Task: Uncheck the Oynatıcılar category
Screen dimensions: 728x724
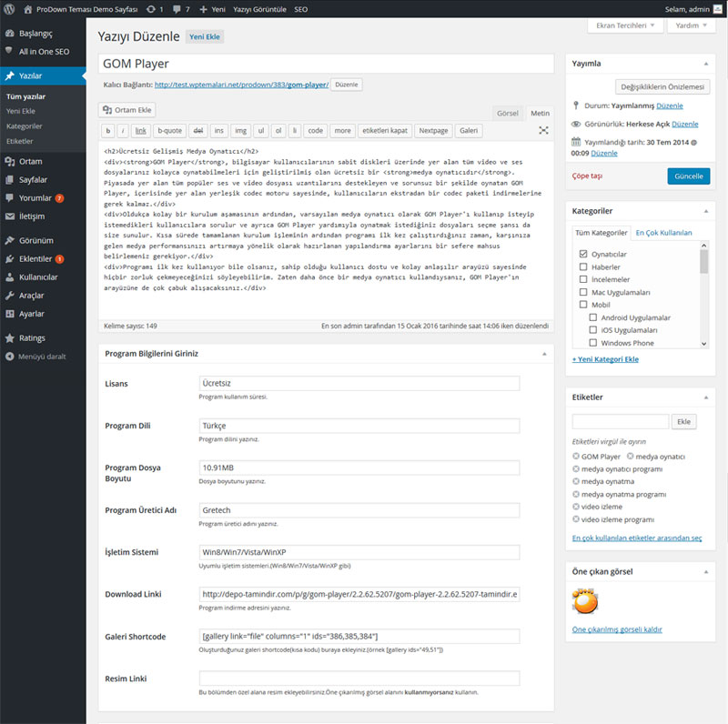Action: click(x=583, y=254)
